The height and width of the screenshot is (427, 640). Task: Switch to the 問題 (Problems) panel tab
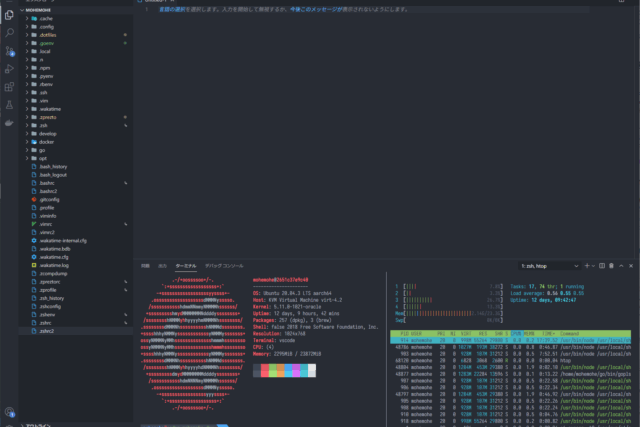[x=145, y=266]
